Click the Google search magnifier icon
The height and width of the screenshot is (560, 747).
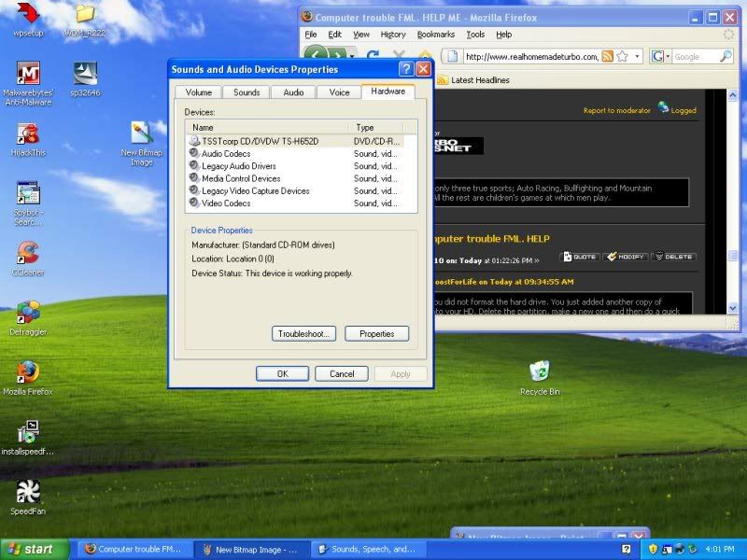[x=726, y=57]
